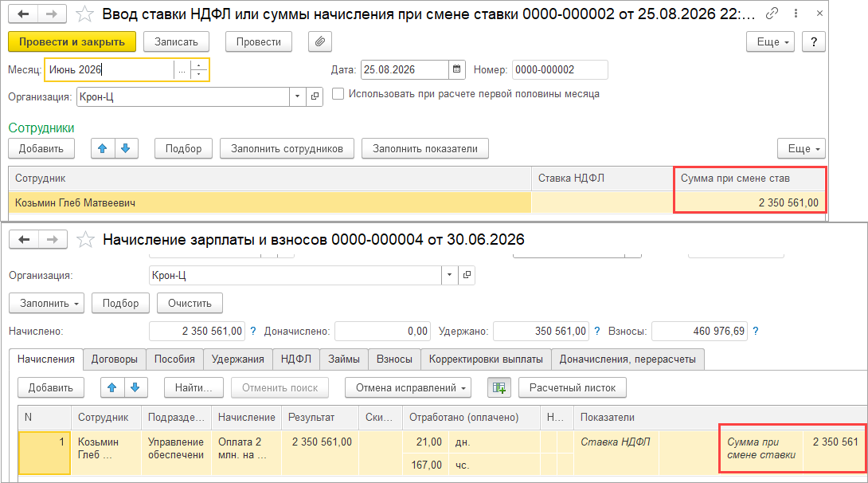Click the Номер field 0000-000002
868x483 pixels.
pos(560,70)
